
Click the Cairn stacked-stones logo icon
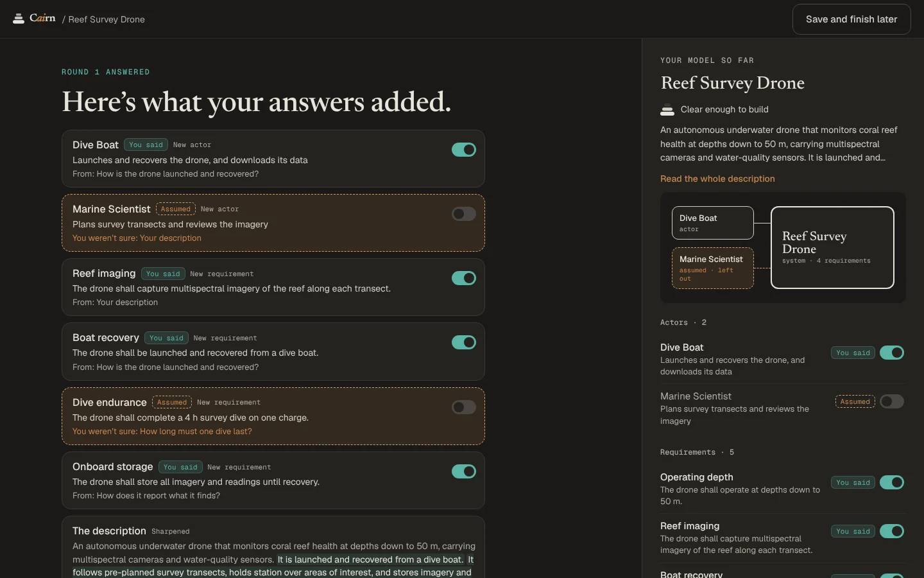[x=19, y=19]
